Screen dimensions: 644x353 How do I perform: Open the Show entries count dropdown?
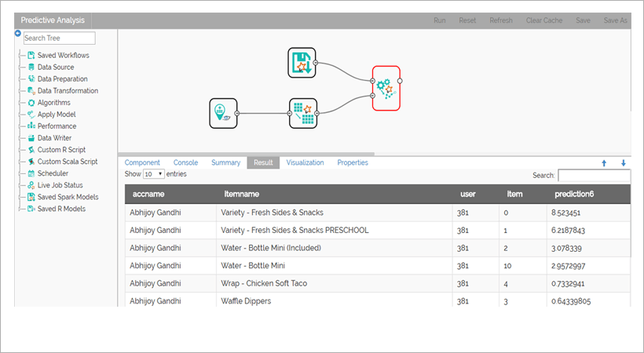[x=154, y=174]
